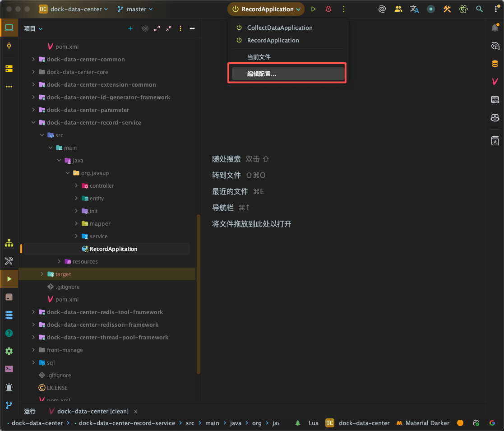Viewport: 504px width, 431px height.
Task: Click the Search Everywhere magnifier icon
Action: (x=480, y=9)
